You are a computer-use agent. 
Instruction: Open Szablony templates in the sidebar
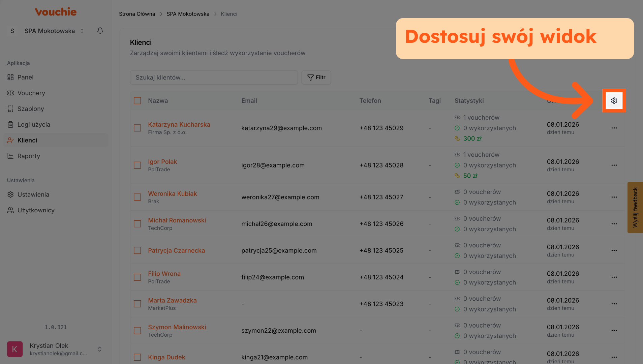click(30, 109)
